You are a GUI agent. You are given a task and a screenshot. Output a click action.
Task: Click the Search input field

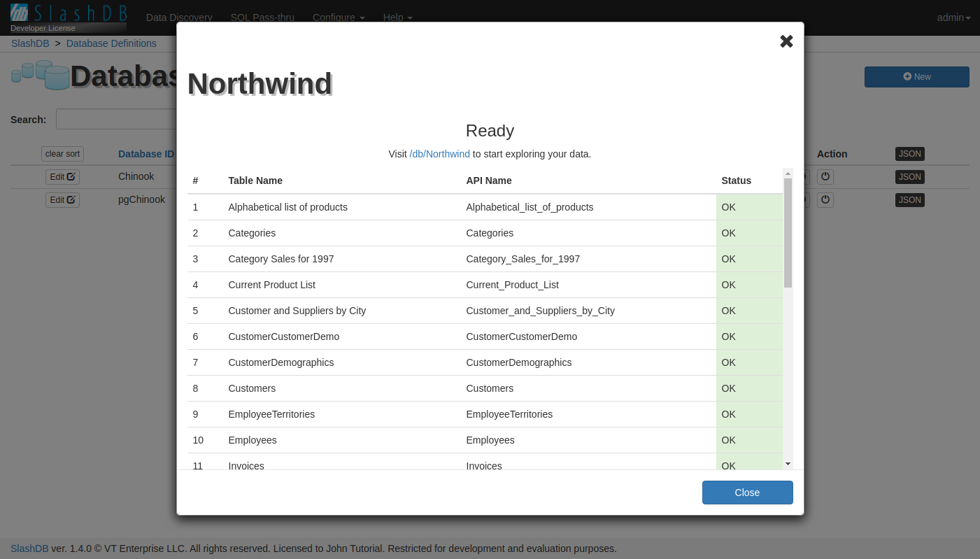tap(116, 119)
